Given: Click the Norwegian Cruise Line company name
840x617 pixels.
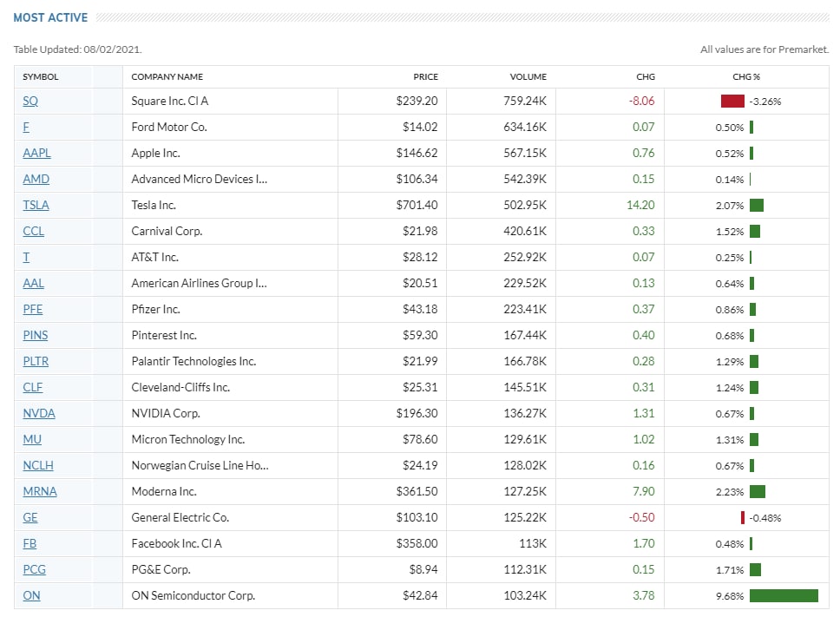Looking at the screenshot, I should click(200, 465).
